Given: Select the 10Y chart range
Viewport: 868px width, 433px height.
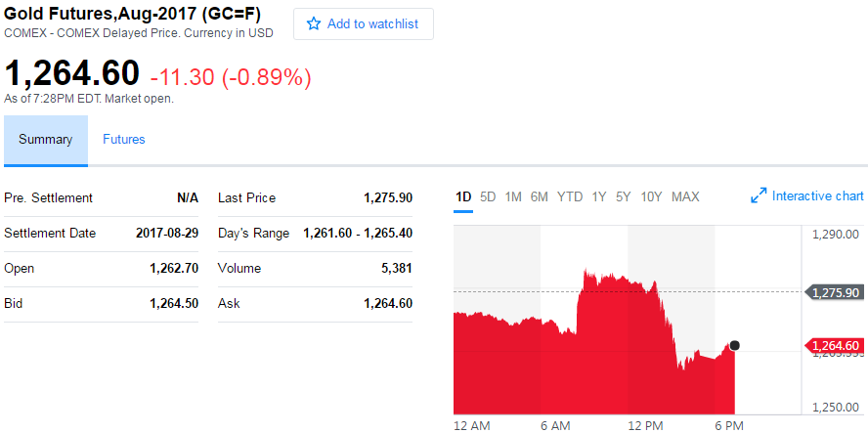Looking at the screenshot, I should tap(651, 196).
